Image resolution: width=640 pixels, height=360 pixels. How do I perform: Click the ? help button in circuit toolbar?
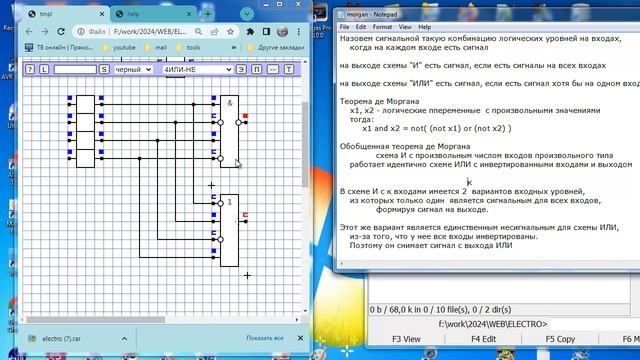coord(30,69)
